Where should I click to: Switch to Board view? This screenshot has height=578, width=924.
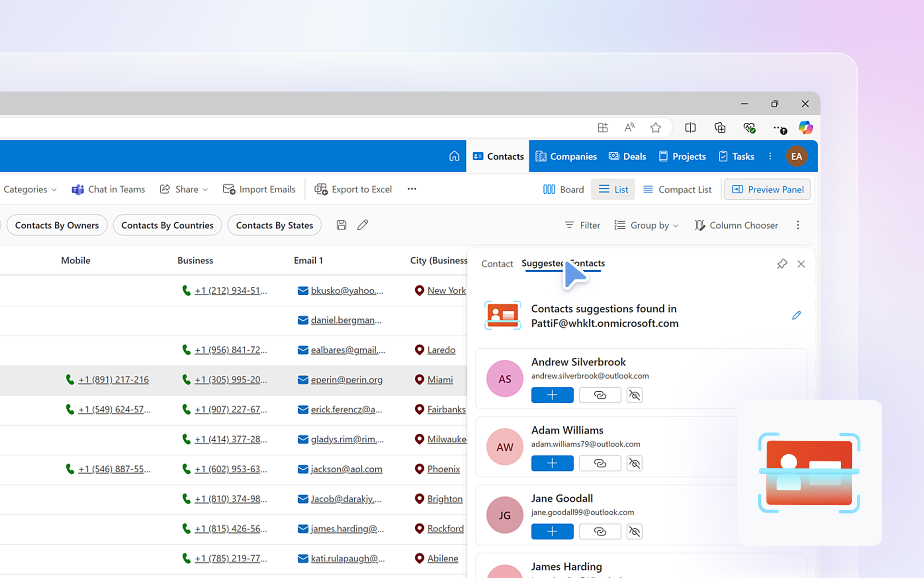click(x=563, y=189)
